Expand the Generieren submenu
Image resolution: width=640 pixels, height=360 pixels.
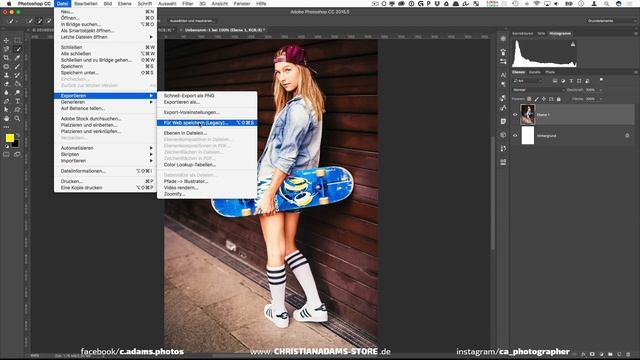105,102
